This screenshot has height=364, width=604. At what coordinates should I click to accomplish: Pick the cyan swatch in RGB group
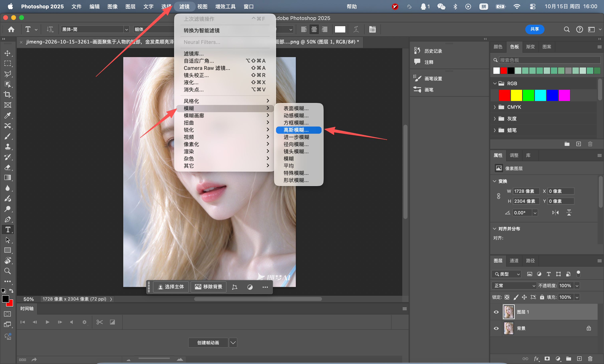click(x=540, y=95)
